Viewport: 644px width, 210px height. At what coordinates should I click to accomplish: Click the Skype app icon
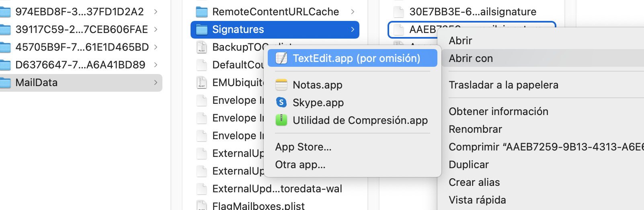tap(281, 103)
